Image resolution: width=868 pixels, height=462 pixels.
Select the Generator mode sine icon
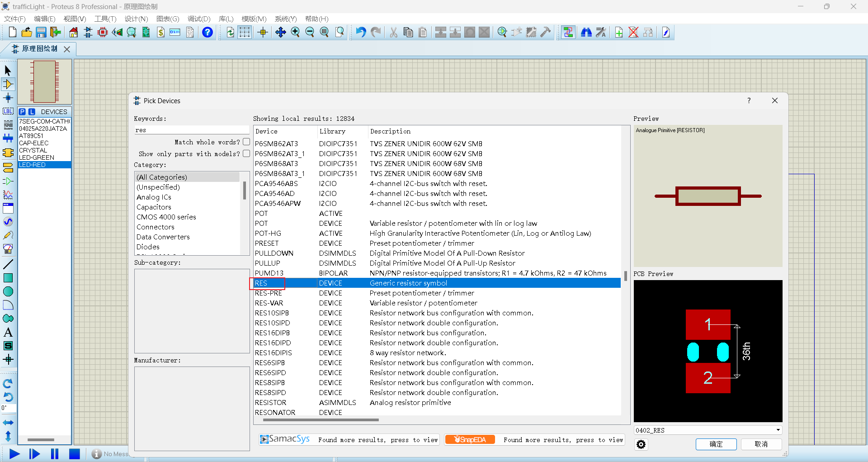(8, 222)
